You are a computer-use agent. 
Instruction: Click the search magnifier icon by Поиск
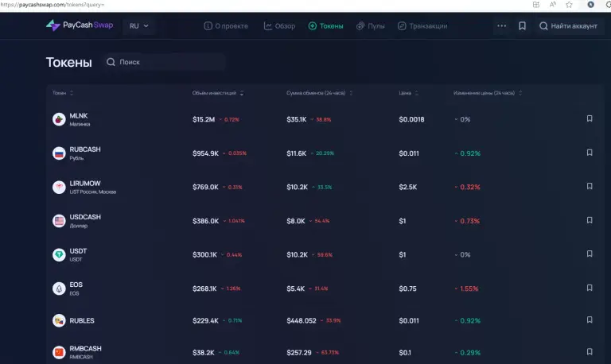click(x=111, y=62)
